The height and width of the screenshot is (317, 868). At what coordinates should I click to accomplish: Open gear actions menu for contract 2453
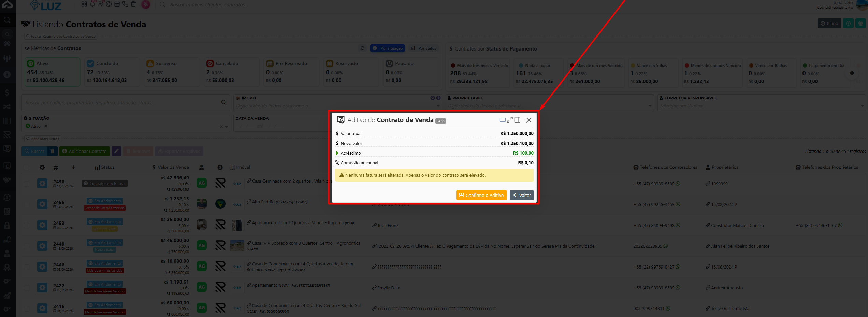click(x=42, y=225)
